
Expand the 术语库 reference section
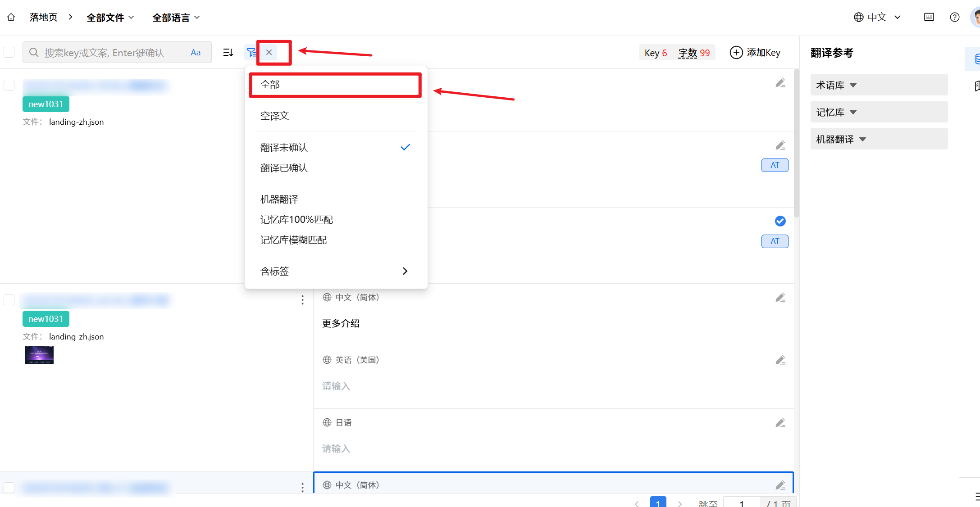point(836,85)
